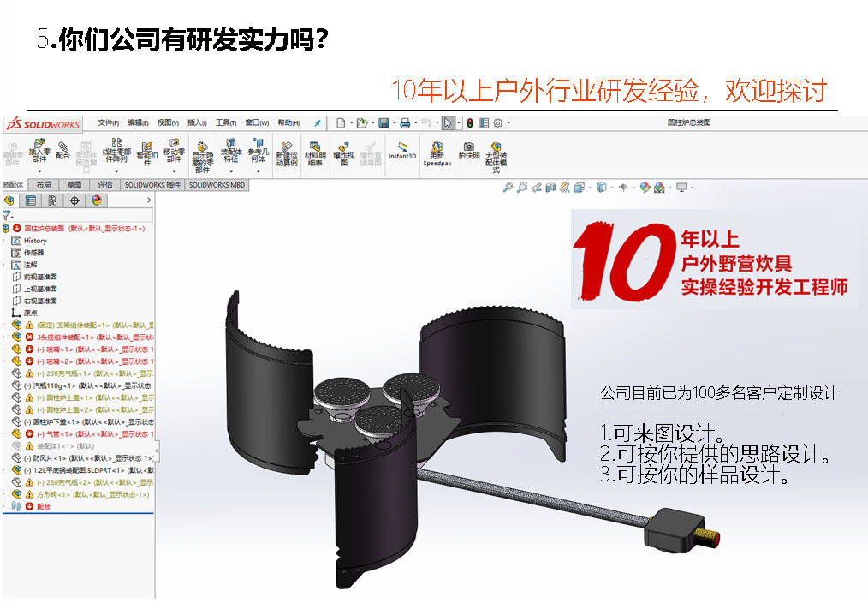Click the Open file icon
The height and width of the screenshot is (603, 868).
pos(361,123)
